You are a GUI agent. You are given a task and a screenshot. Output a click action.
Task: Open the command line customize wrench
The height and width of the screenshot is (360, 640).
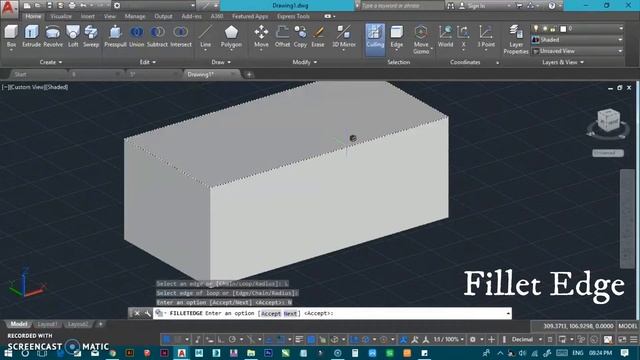click(147, 313)
